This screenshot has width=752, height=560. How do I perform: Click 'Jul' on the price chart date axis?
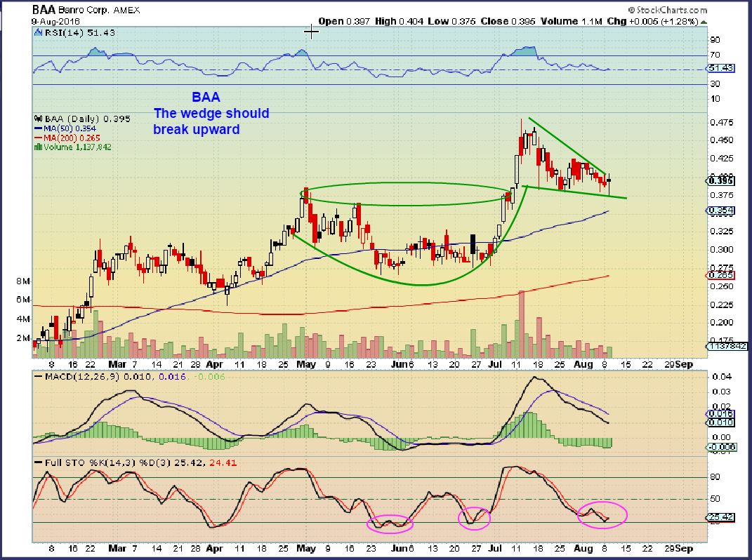(x=495, y=364)
